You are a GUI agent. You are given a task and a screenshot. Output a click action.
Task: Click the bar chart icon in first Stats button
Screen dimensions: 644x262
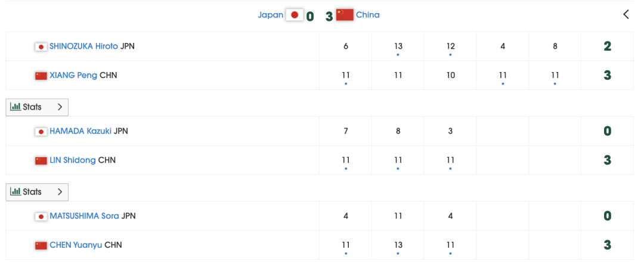pos(16,107)
